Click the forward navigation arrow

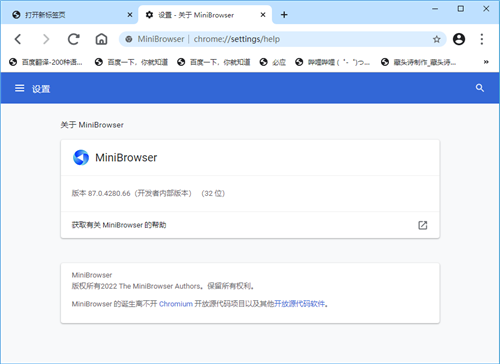click(x=46, y=39)
